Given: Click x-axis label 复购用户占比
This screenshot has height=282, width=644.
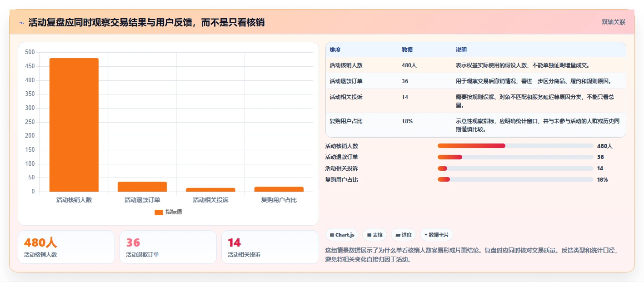Looking at the screenshot, I should click(279, 200).
